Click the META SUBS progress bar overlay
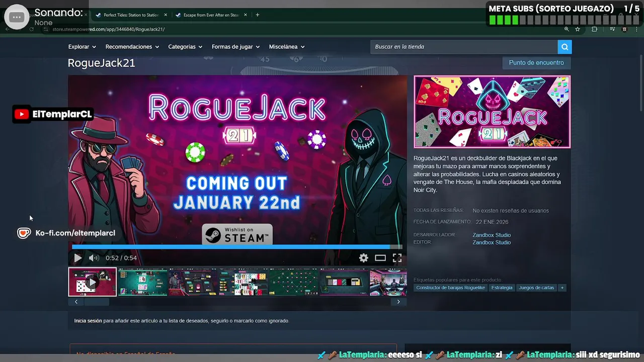 click(x=565, y=20)
